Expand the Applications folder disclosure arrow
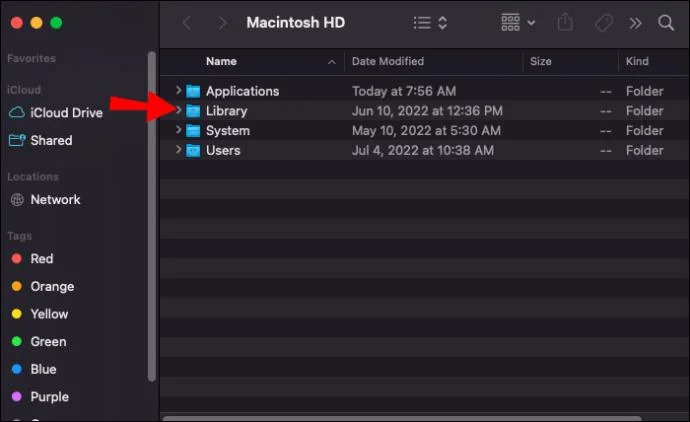690x422 pixels. click(178, 90)
